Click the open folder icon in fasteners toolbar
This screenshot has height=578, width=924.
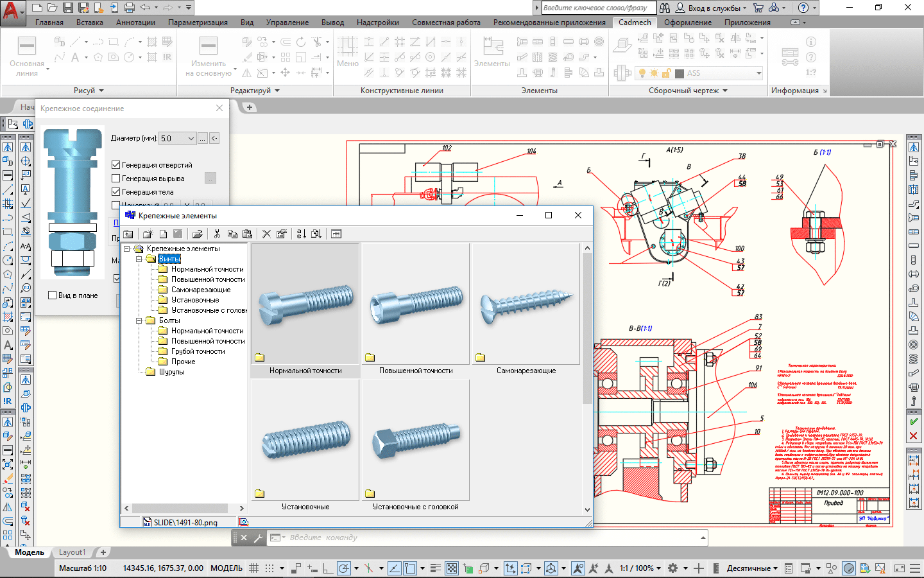(198, 234)
